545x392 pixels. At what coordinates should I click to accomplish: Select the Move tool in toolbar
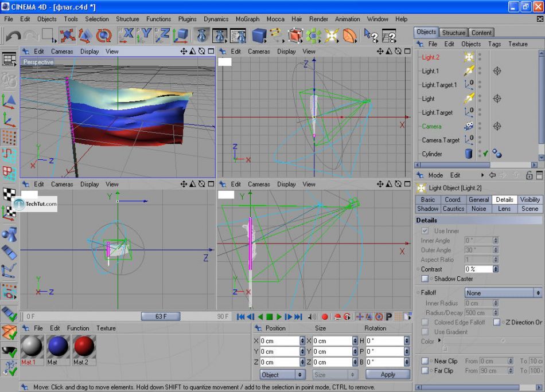click(x=67, y=36)
